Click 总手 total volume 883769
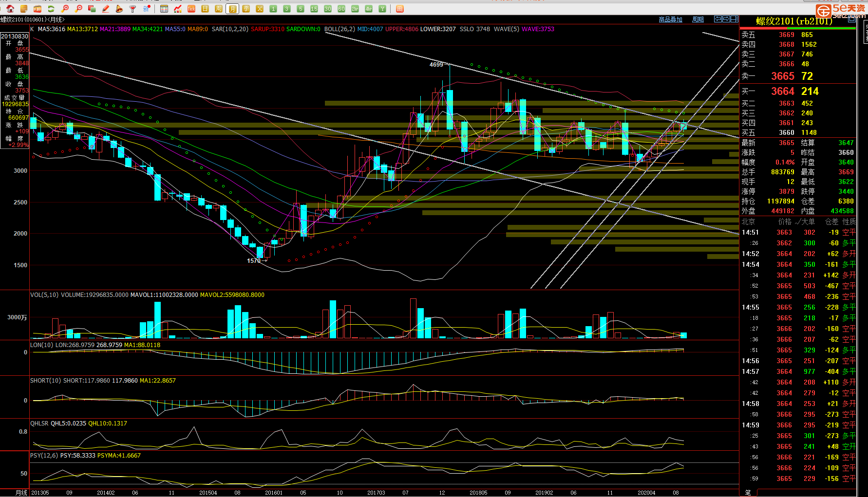This screenshot has height=497, width=868. (x=783, y=172)
